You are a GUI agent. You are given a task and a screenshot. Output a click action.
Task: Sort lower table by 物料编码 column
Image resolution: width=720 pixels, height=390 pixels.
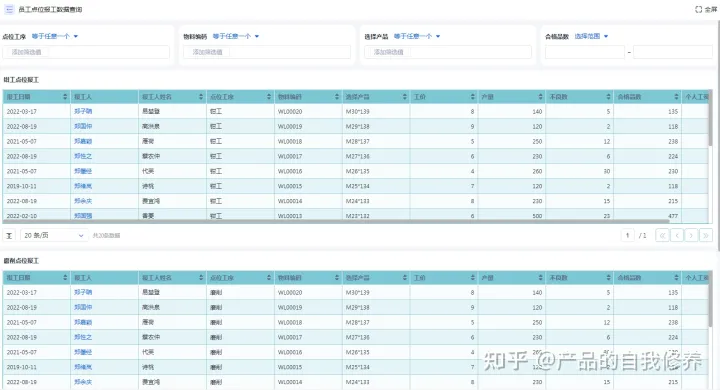coord(337,277)
